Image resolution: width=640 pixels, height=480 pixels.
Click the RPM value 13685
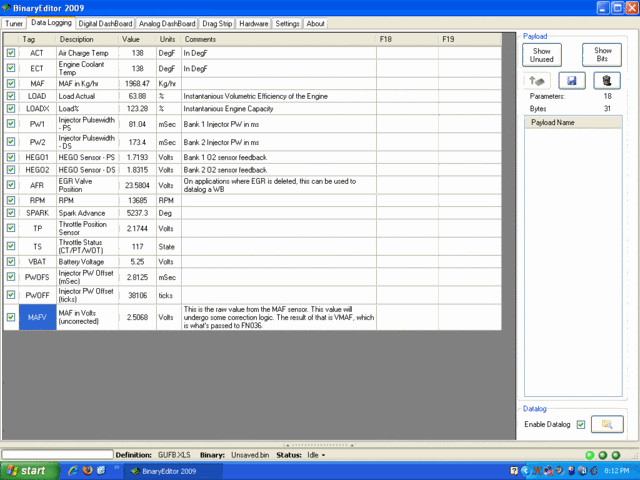coord(137,200)
